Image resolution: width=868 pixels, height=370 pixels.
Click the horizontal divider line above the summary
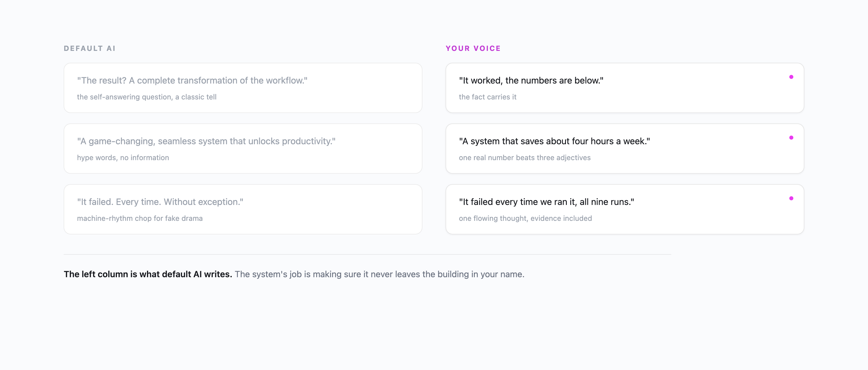[x=367, y=254]
